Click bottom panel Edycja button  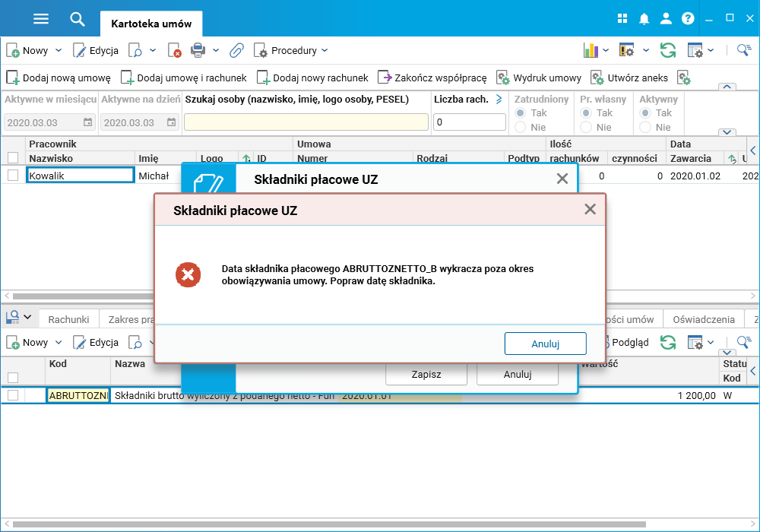(x=96, y=343)
